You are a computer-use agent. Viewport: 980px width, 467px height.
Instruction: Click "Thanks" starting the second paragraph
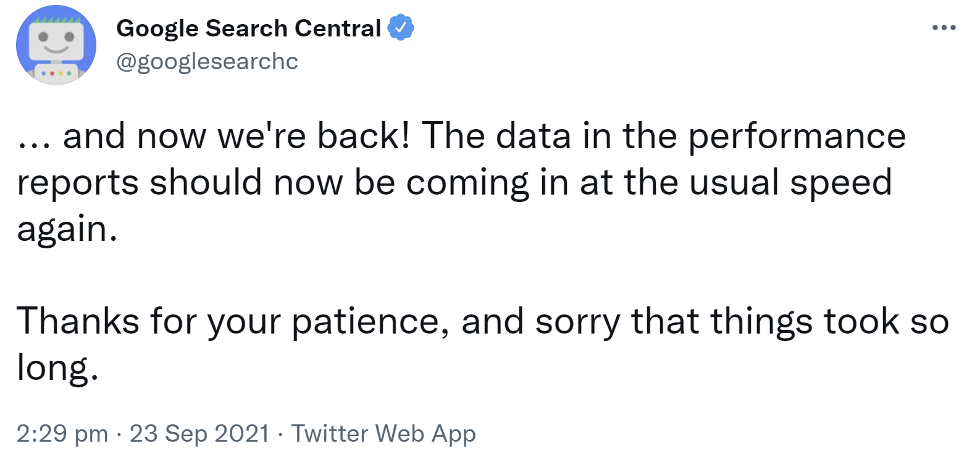(x=78, y=322)
